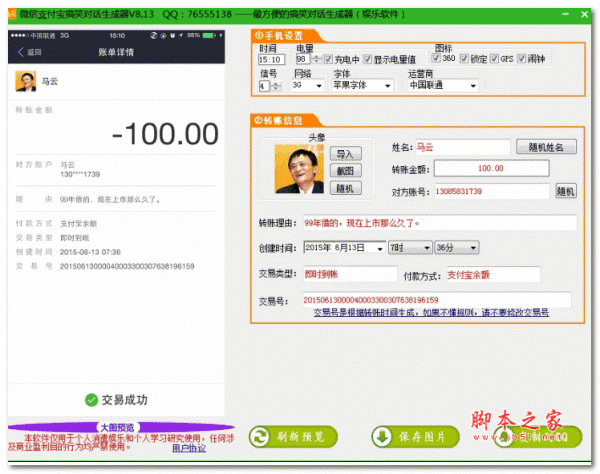The height and width of the screenshot is (474, 600).
Task: Click the counterparty account field 13085831739
Action: point(492,191)
